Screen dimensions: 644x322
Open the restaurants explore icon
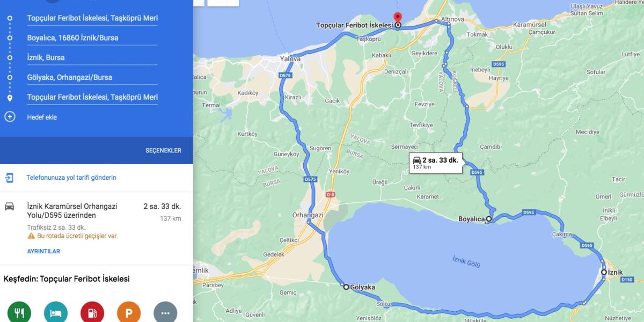tap(19, 313)
